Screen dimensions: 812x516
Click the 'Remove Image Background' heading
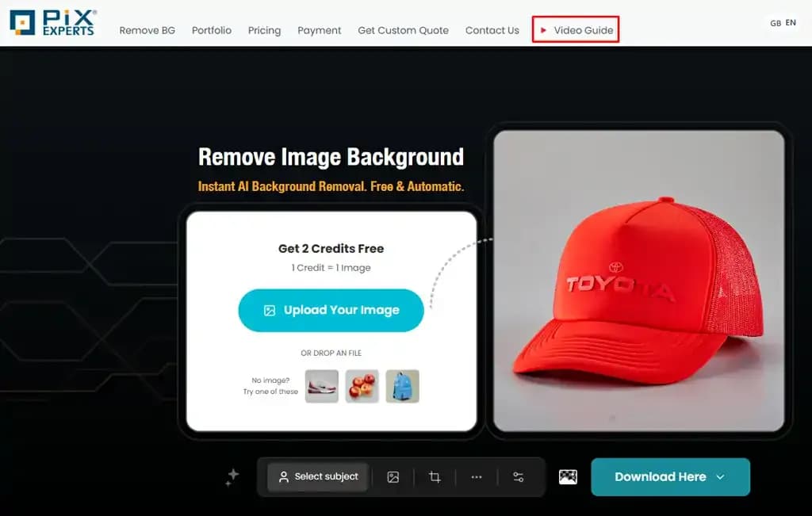point(331,157)
